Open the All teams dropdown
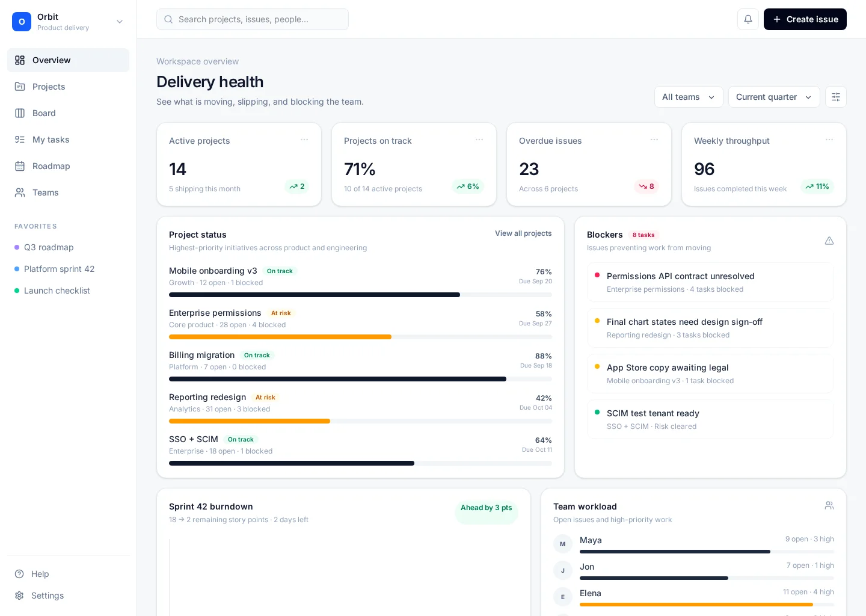 tap(689, 97)
